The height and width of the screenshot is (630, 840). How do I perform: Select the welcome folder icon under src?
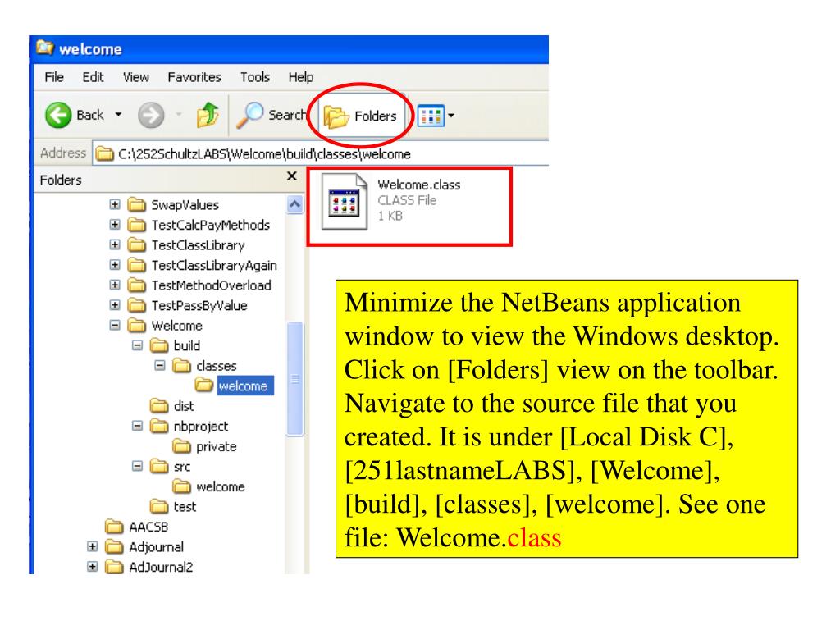click(181, 486)
